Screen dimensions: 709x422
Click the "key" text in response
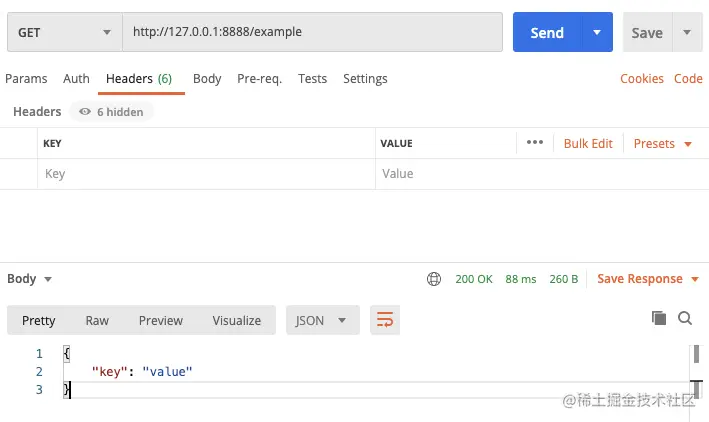[109, 372]
